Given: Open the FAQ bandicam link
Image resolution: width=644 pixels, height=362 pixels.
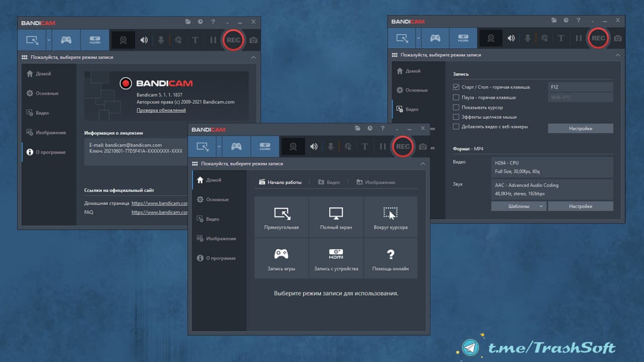Looking at the screenshot, I should [159, 212].
